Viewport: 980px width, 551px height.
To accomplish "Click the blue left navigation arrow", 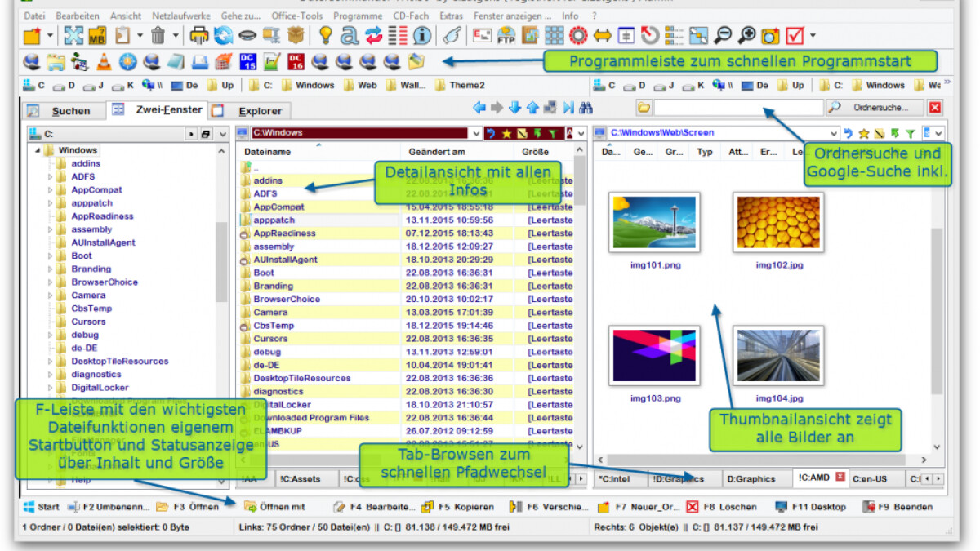I will tap(479, 108).
